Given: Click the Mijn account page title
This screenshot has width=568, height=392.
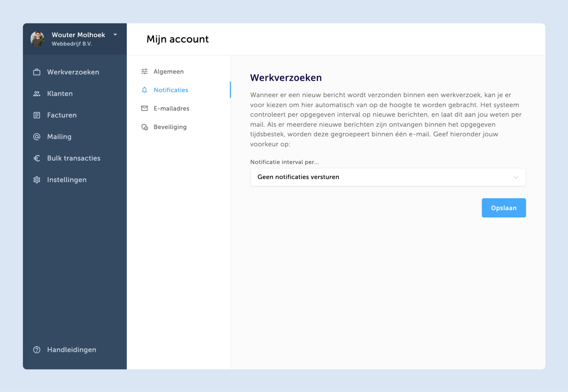Looking at the screenshot, I should pos(177,39).
